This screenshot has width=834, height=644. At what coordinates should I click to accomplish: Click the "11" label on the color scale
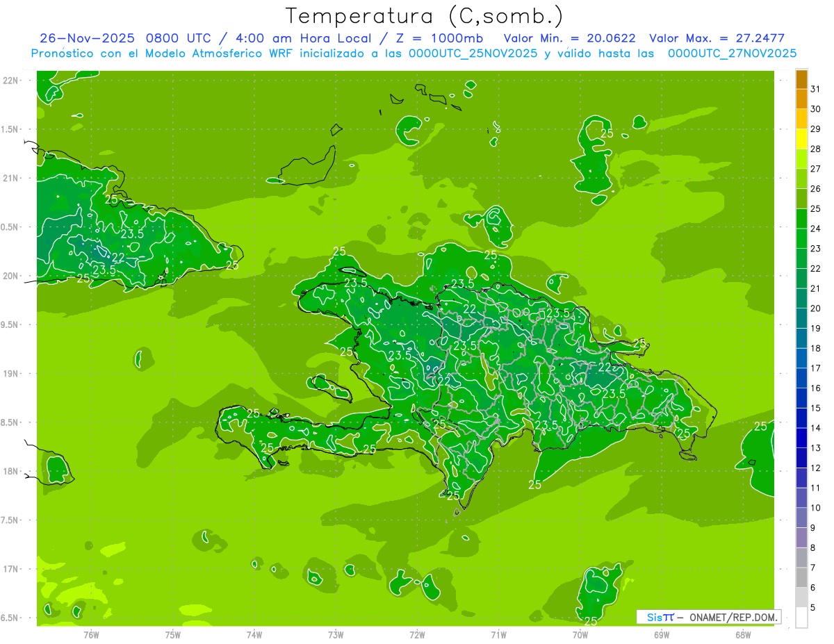[816, 488]
